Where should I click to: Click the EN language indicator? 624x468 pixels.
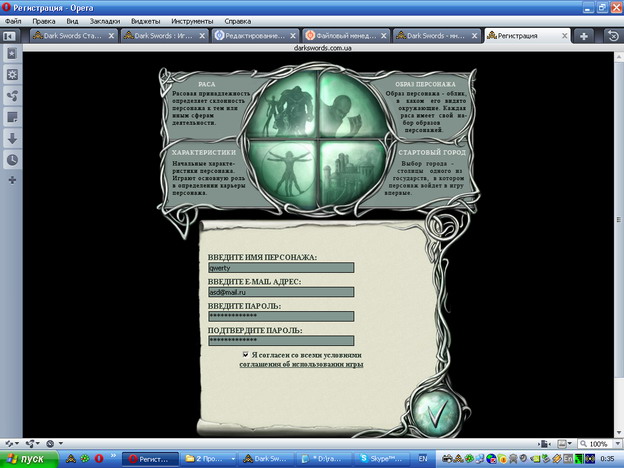pyautogui.click(x=423, y=459)
